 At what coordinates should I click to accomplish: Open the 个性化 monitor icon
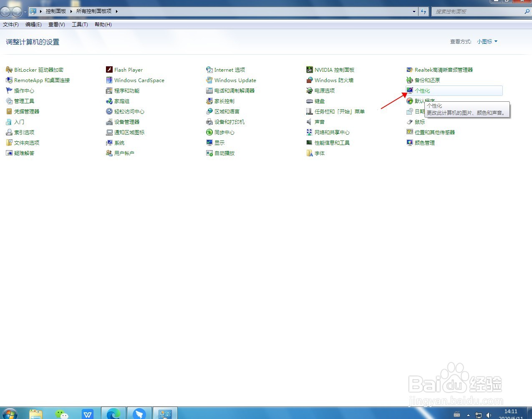click(410, 90)
